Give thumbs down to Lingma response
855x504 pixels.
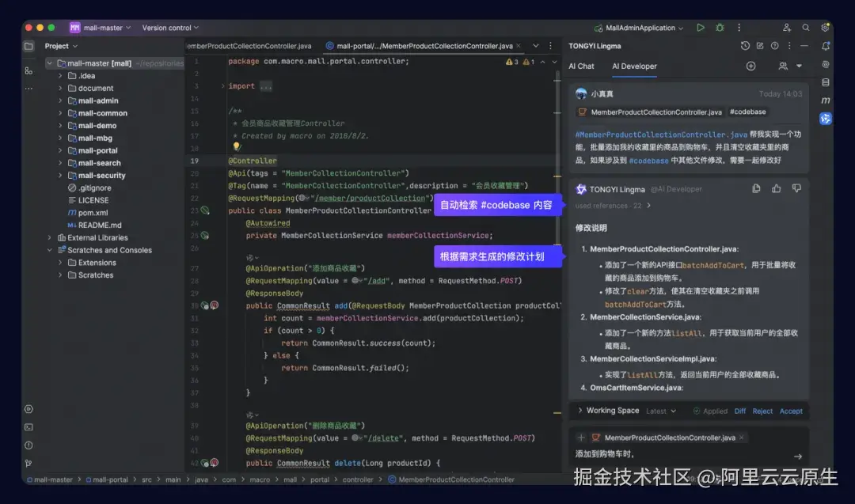point(796,188)
